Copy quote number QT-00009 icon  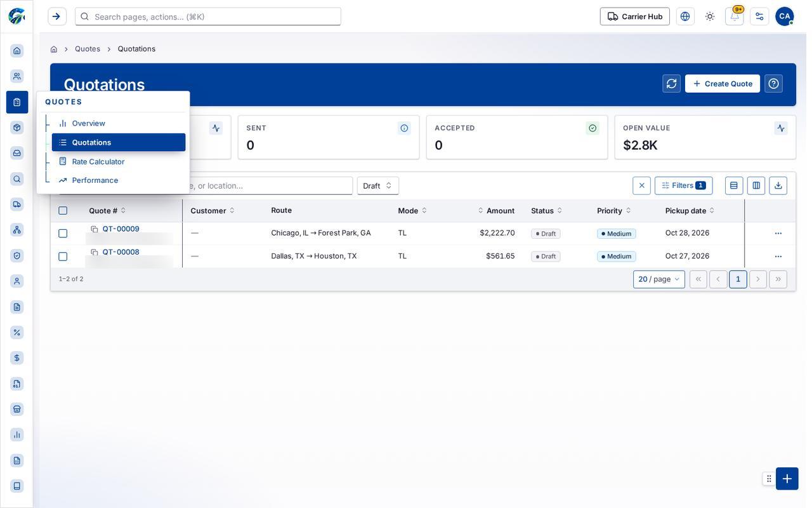pyautogui.click(x=95, y=229)
